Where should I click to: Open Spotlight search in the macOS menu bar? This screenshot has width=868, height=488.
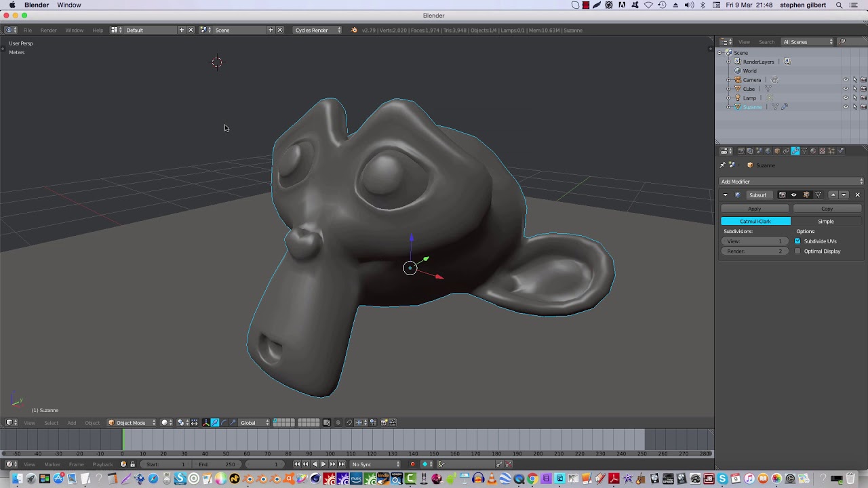[x=839, y=5]
